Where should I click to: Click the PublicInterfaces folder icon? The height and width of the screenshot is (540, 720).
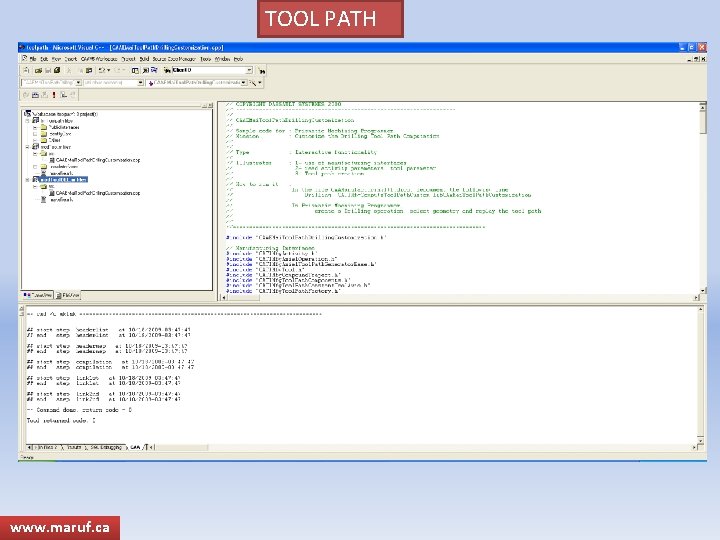pyautogui.click(x=44, y=127)
